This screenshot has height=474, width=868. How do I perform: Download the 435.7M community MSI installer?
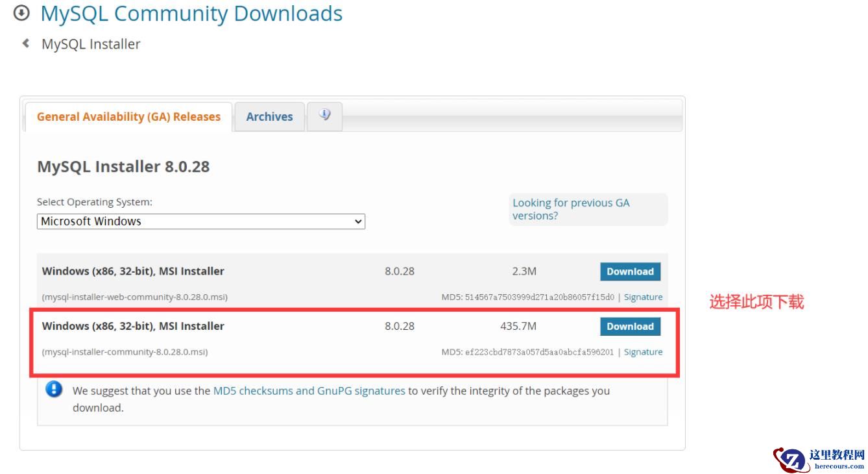point(630,327)
